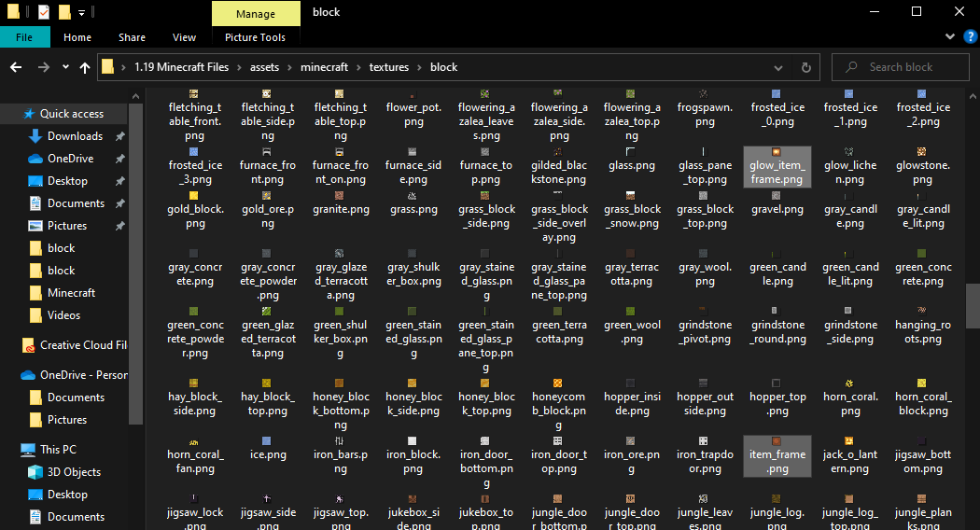Open the Picture Tools tab
The image size is (980, 530).
(255, 37)
